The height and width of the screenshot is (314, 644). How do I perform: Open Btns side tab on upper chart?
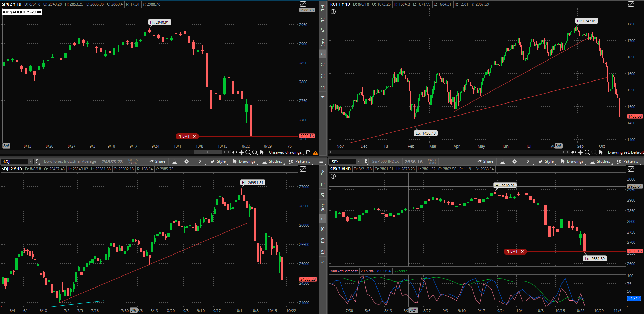tap(323, 43)
